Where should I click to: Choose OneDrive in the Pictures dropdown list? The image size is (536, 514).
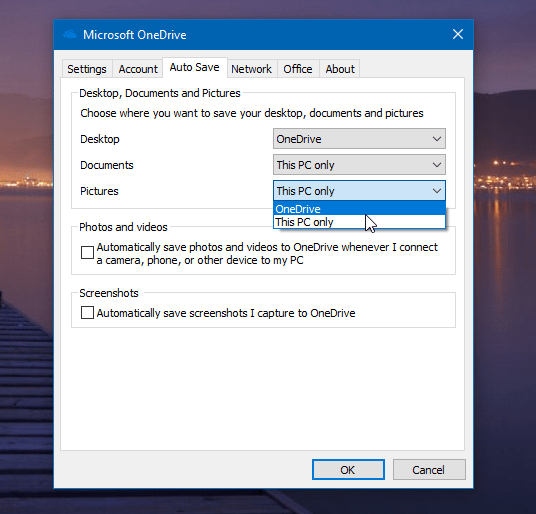coord(359,208)
